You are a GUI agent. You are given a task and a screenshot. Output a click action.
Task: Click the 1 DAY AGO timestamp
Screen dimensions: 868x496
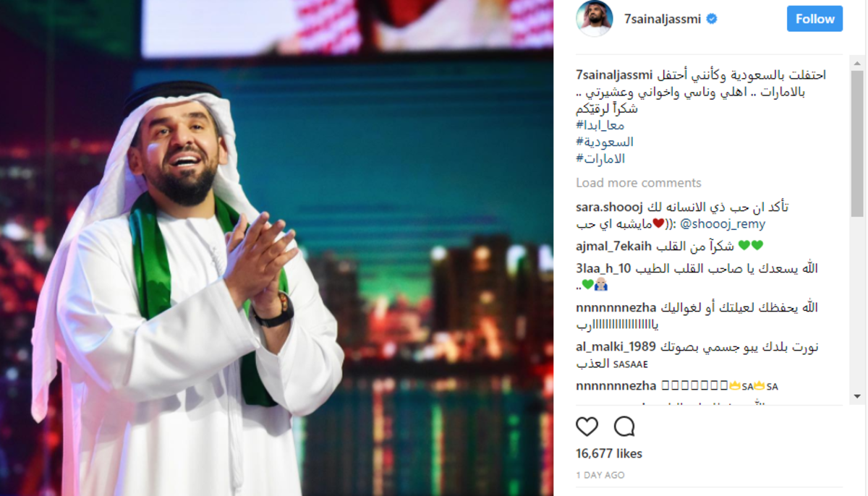point(600,476)
